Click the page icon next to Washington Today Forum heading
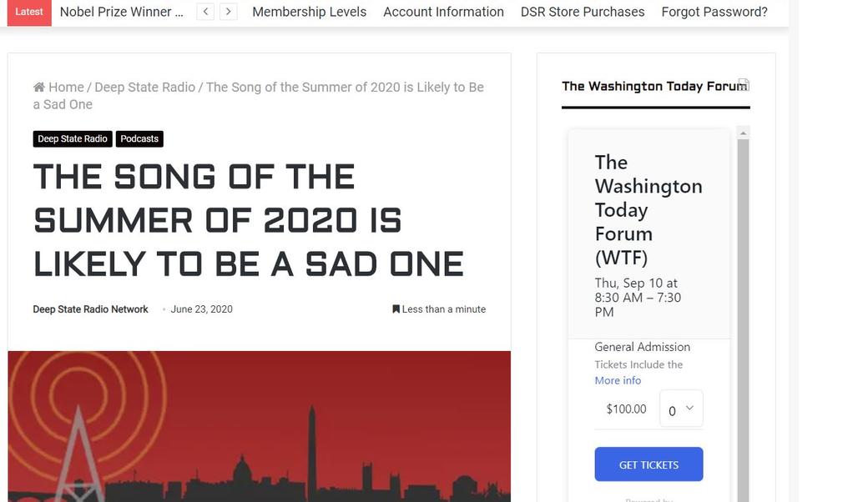The image size is (868, 502). [744, 84]
